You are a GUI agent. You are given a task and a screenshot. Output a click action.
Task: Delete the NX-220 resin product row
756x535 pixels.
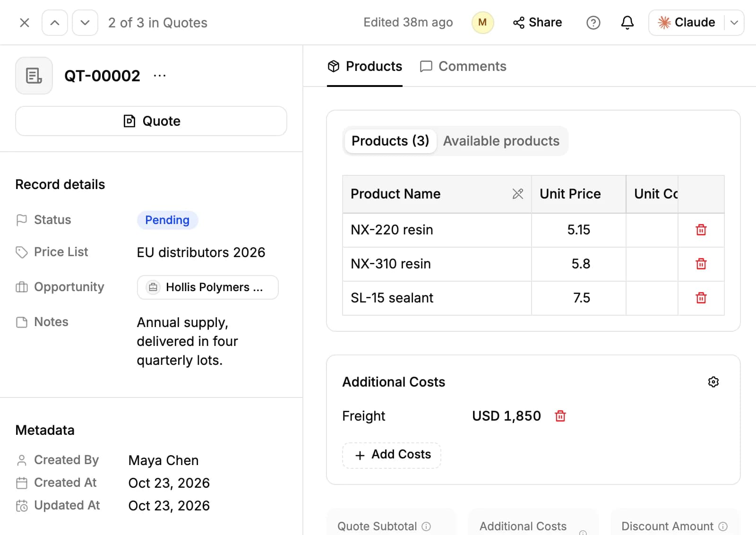pos(701,230)
